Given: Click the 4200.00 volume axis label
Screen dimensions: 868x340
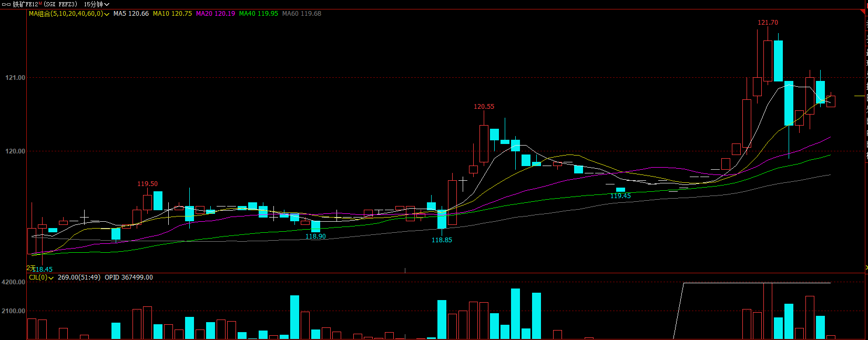Looking at the screenshot, I should [13, 282].
